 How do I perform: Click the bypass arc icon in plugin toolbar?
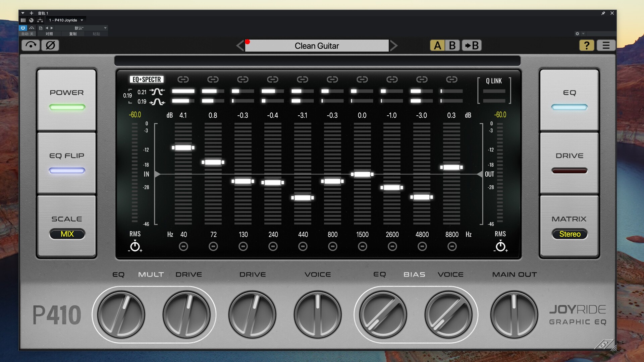[31, 45]
